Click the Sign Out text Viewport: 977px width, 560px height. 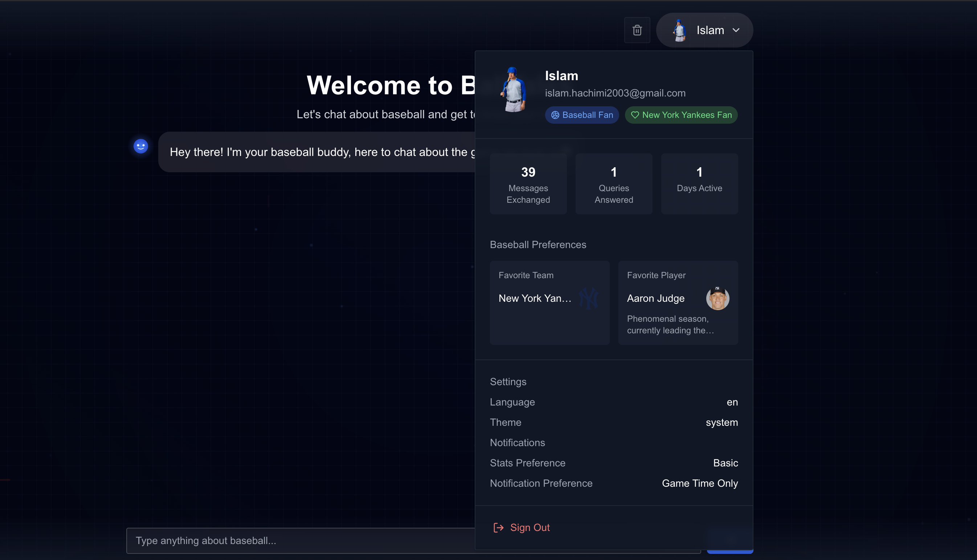pos(530,527)
